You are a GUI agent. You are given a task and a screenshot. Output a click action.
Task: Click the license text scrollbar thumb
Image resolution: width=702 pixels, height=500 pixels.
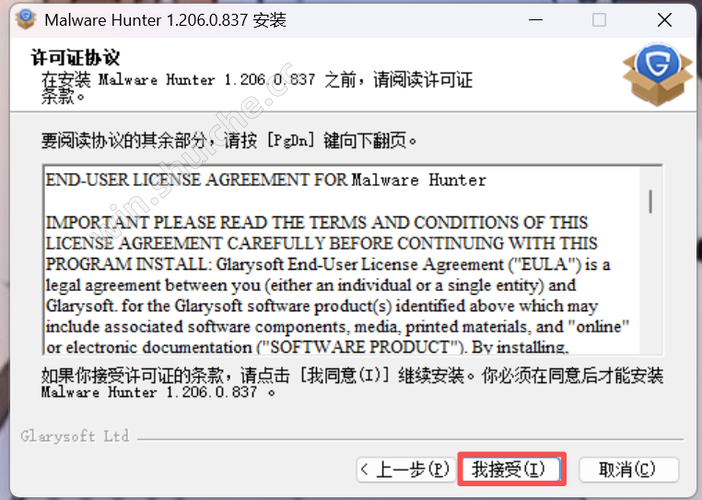click(x=651, y=201)
